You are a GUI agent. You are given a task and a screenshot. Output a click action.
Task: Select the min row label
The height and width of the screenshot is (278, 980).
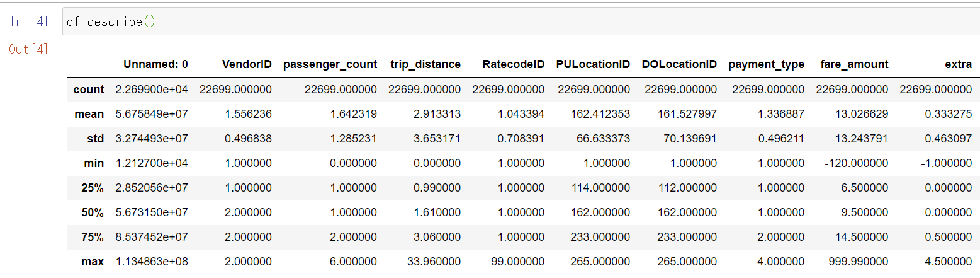[94, 163]
